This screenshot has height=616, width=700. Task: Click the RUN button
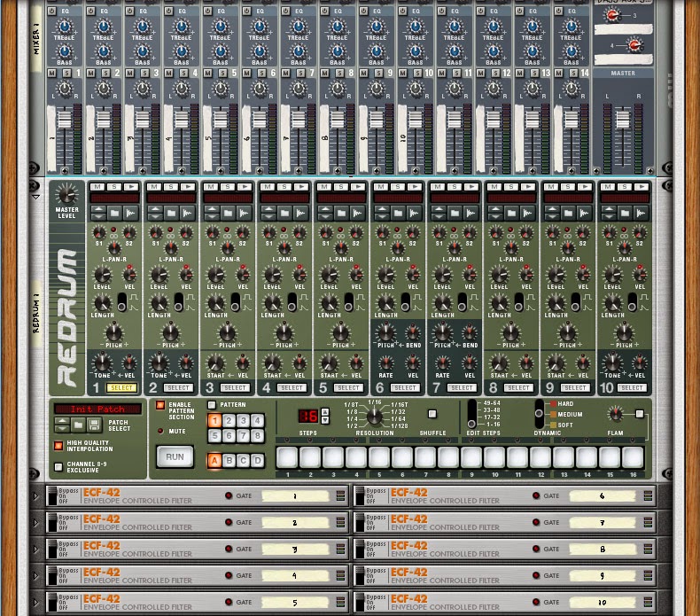(x=175, y=457)
